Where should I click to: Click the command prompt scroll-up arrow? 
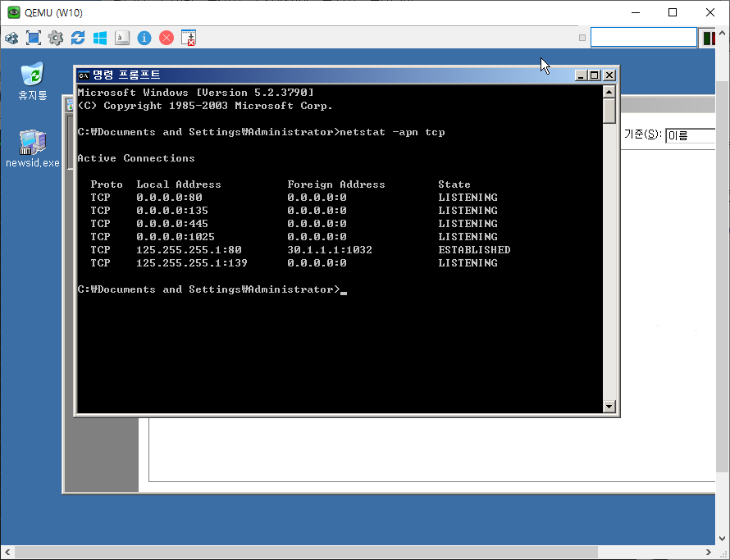coord(609,92)
